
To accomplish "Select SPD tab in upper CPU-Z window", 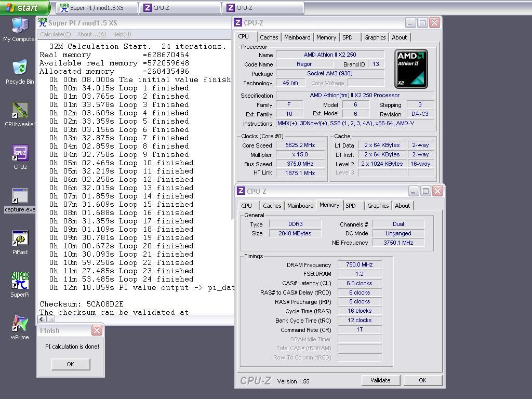I will pos(348,37).
